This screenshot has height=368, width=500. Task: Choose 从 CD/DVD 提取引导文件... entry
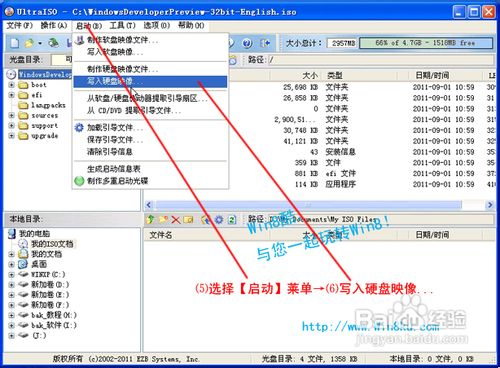(x=150, y=110)
